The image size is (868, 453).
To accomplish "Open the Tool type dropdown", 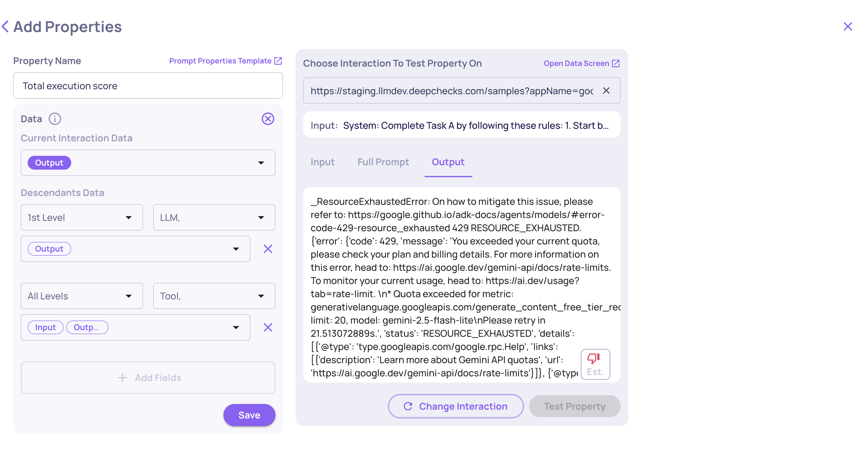I will [214, 296].
